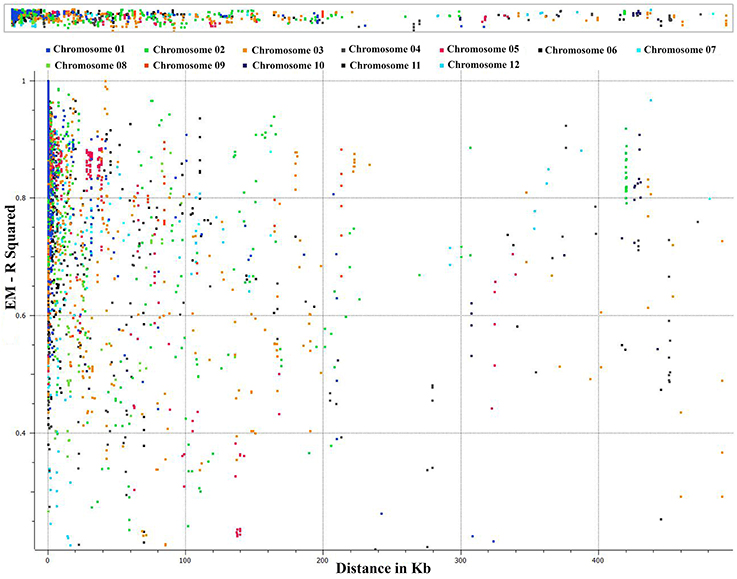This screenshot has height=579, width=737.
Task: Click the cyan Chromosome 07 color marker
Action: pyautogui.click(x=639, y=50)
